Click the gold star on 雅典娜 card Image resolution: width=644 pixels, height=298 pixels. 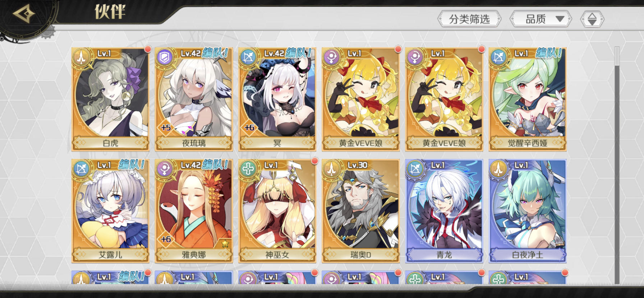[x=225, y=244]
